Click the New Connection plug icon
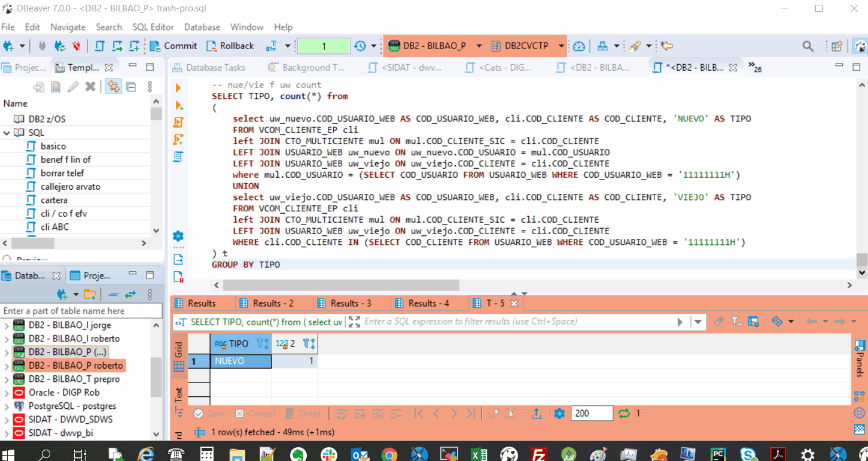The image size is (868, 461). 9,46
